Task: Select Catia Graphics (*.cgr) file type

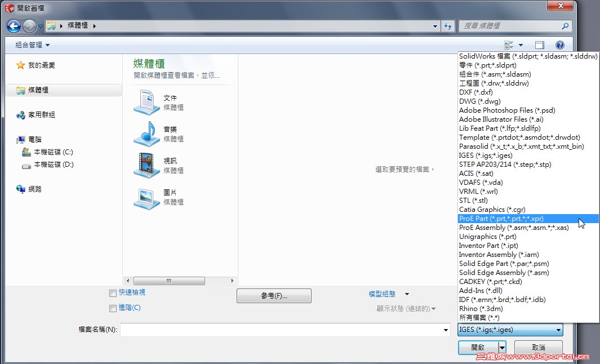Action: click(x=528, y=210)
